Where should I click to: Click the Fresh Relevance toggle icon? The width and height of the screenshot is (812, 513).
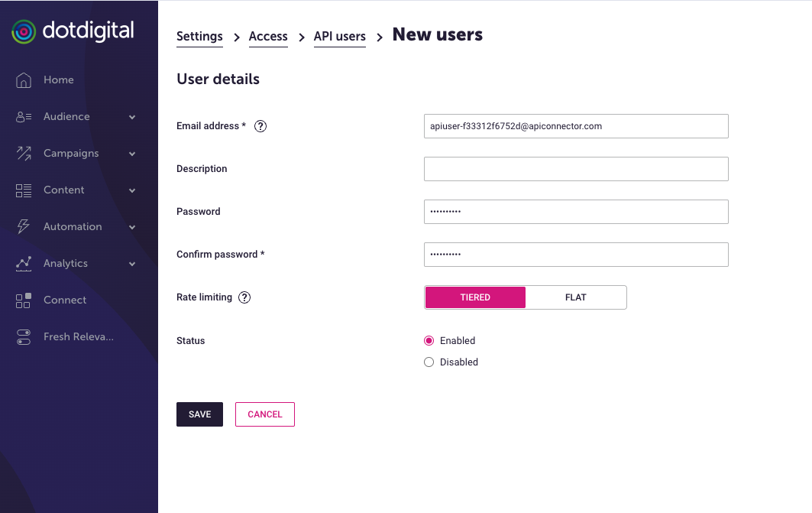24,337
